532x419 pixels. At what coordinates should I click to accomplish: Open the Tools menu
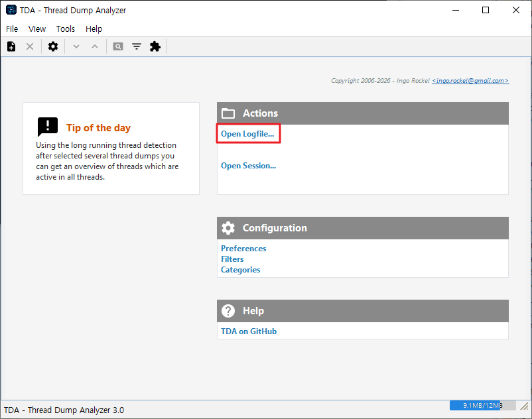coord(66,29)
